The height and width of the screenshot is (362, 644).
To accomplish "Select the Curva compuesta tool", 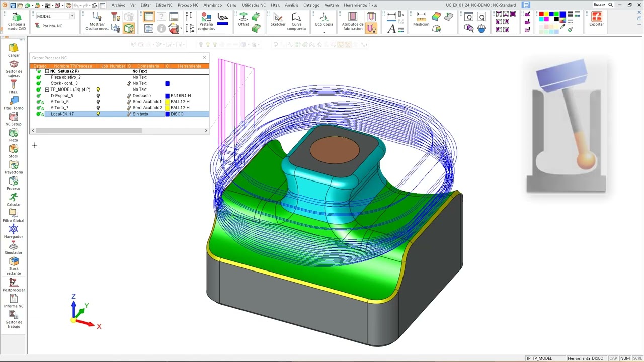I will [x=296, y=22].
